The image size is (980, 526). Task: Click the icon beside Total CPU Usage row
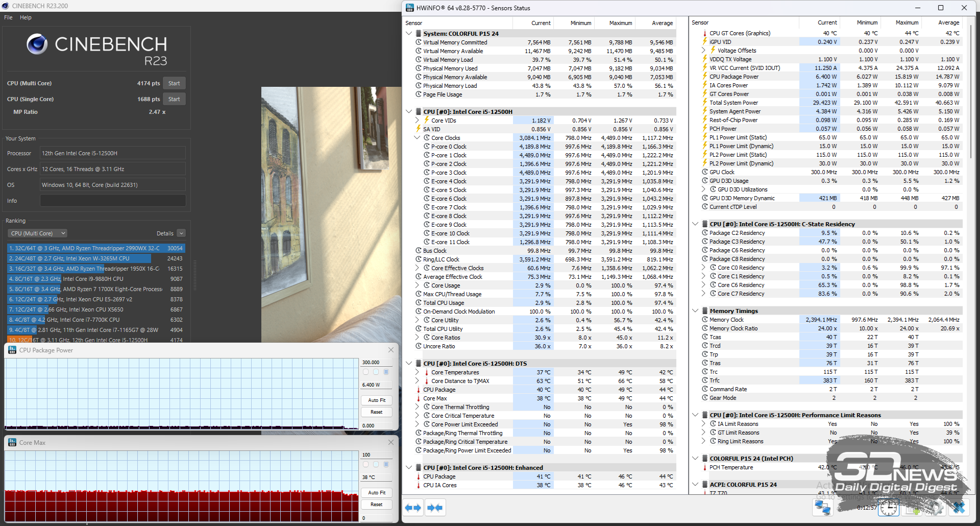coord(419,303)
